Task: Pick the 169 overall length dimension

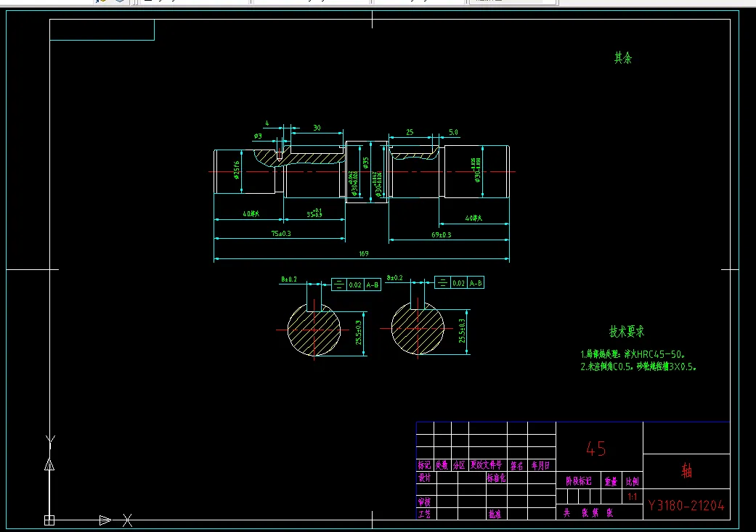Action: click(364, 253)
